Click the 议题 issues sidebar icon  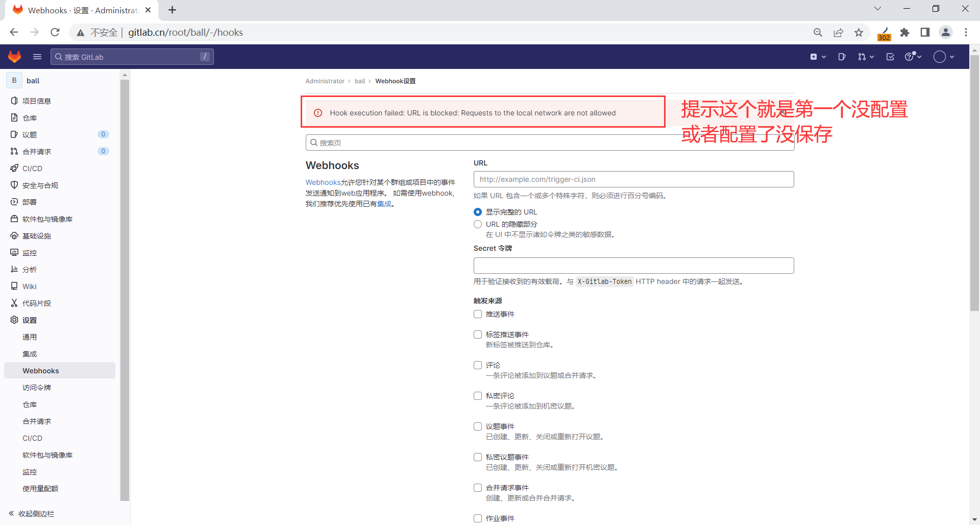tap(14, 134)
